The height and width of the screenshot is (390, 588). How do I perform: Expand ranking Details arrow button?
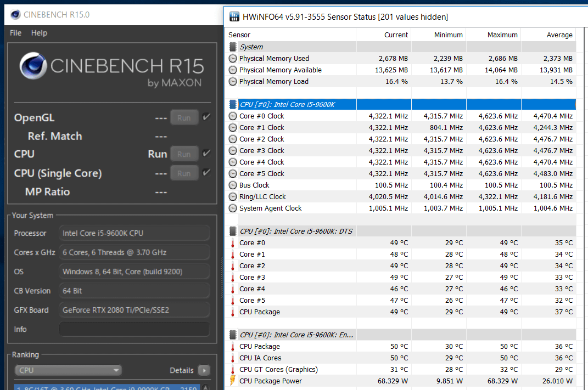point(204,370)
